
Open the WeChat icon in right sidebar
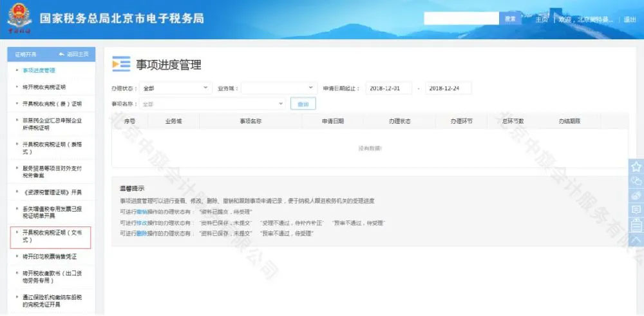636,181
